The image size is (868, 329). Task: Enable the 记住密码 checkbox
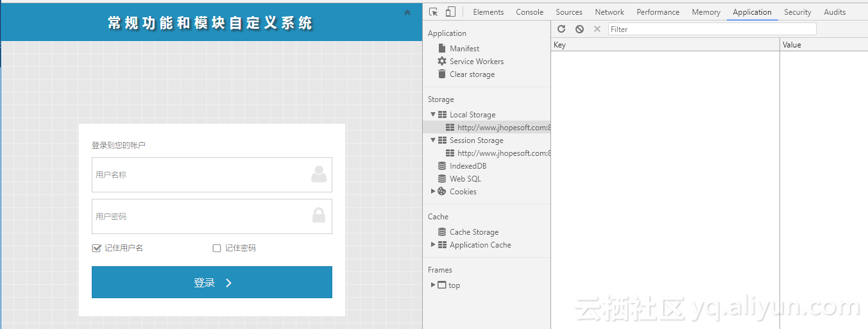click(x=217, y=248)
